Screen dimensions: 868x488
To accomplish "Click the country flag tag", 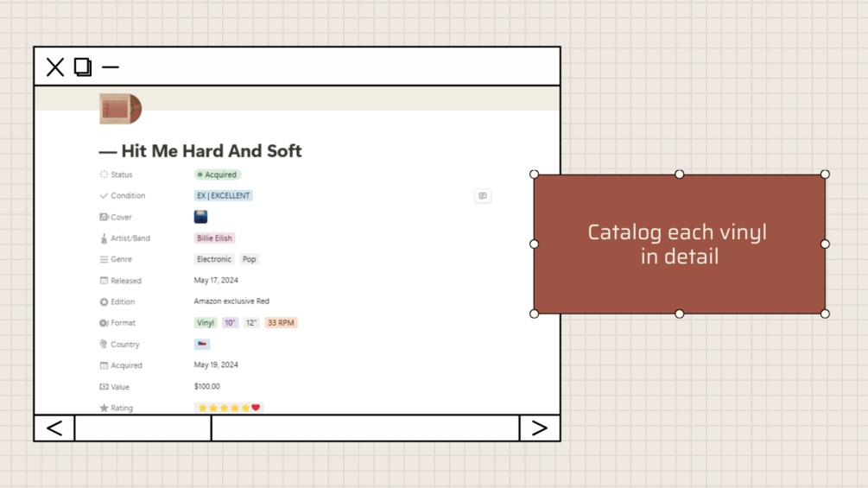I will [202, 344].
